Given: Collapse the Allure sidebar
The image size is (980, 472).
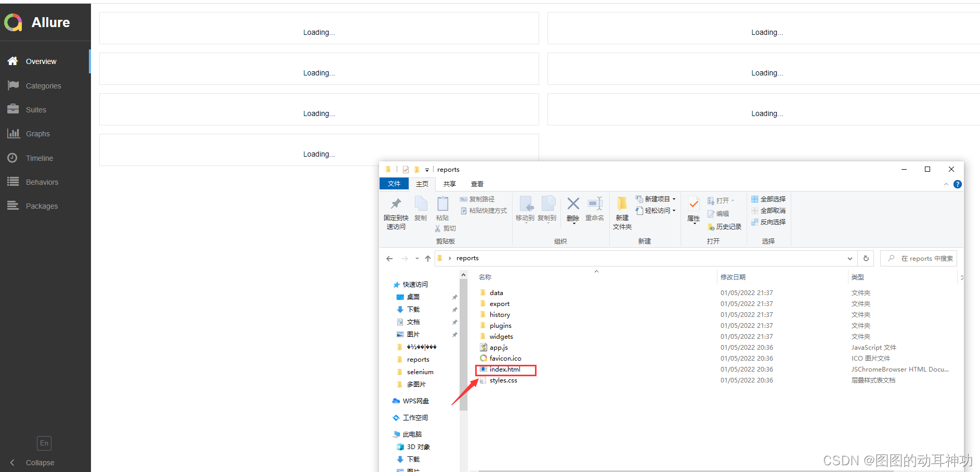Looking at the screenshot, I should pos(32,463).
